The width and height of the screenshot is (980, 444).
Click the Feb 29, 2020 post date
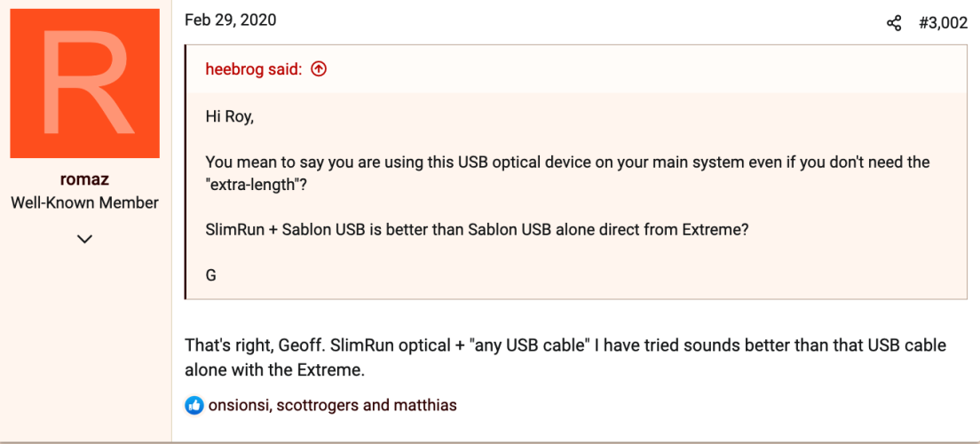tap(230, 20)
